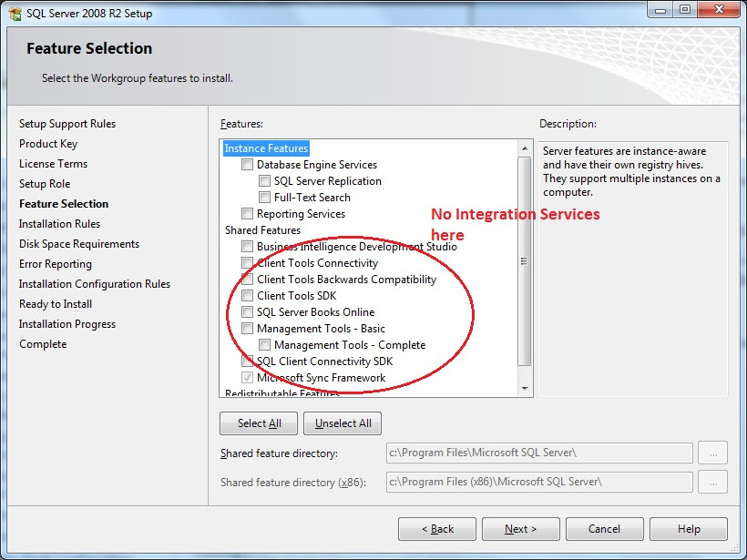The image size is (747, 560).
Task: Open the Help button
Action: 689,529
